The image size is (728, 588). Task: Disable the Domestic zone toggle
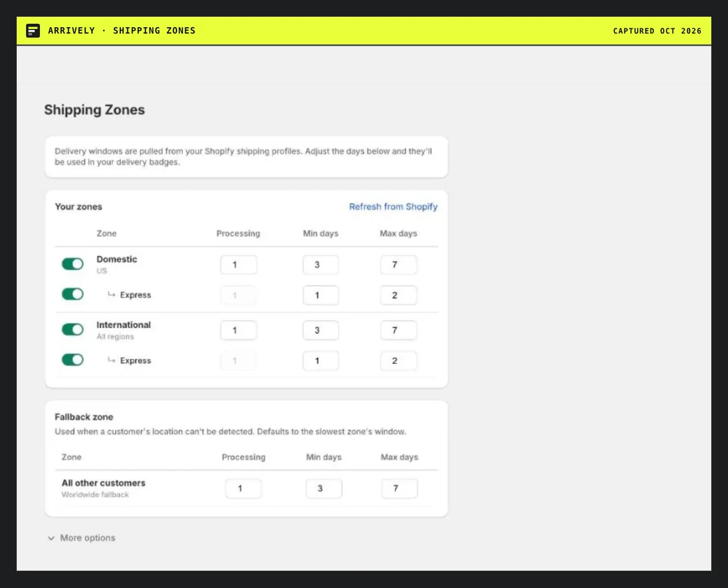pyautogui.click(x=73, y=264)
